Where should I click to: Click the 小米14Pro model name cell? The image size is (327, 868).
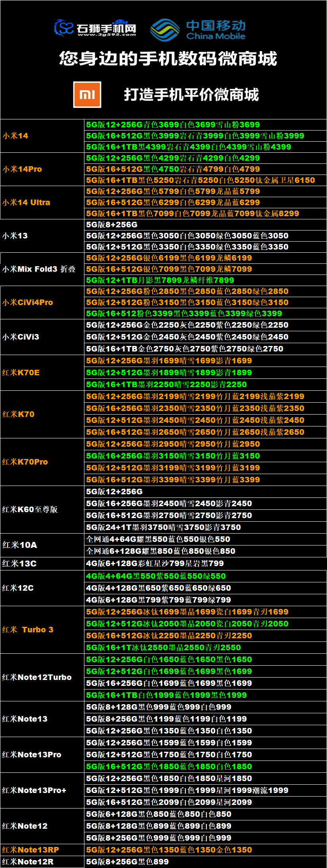tap(42, 169)
